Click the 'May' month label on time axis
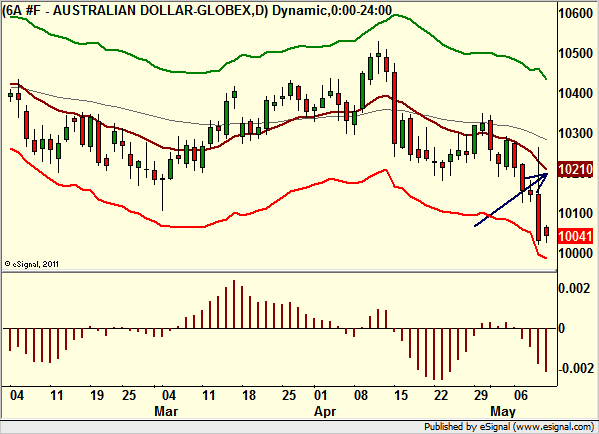599x434 pixels. tap(503, 411)
